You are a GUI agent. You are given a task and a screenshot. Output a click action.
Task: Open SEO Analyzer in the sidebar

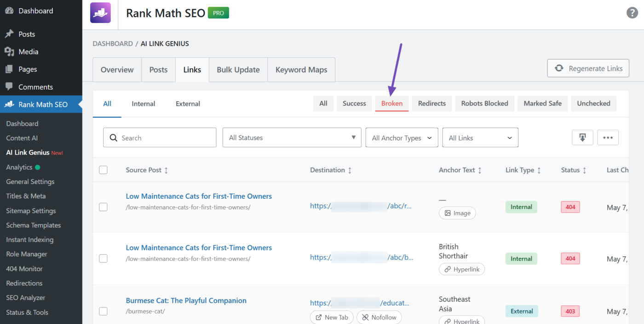26,298
